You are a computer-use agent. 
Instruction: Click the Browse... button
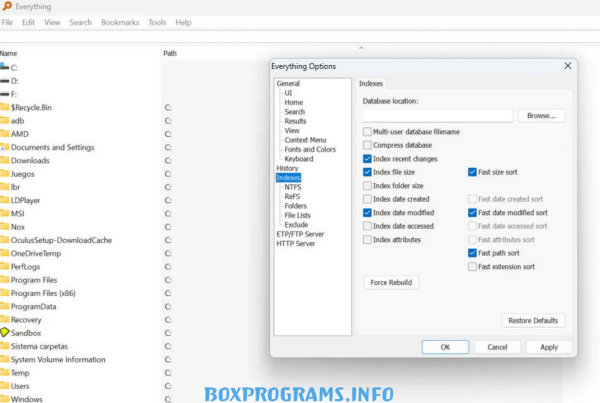pos(541,116)
